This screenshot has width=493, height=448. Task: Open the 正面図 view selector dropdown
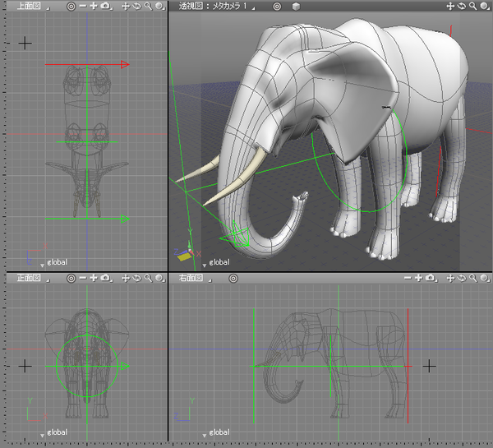pyautogui.click(x=33, y=279)
